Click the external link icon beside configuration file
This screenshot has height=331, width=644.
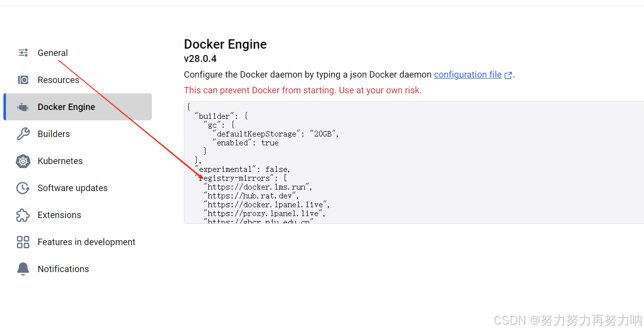pyautogui.click(x=508, y=75)
